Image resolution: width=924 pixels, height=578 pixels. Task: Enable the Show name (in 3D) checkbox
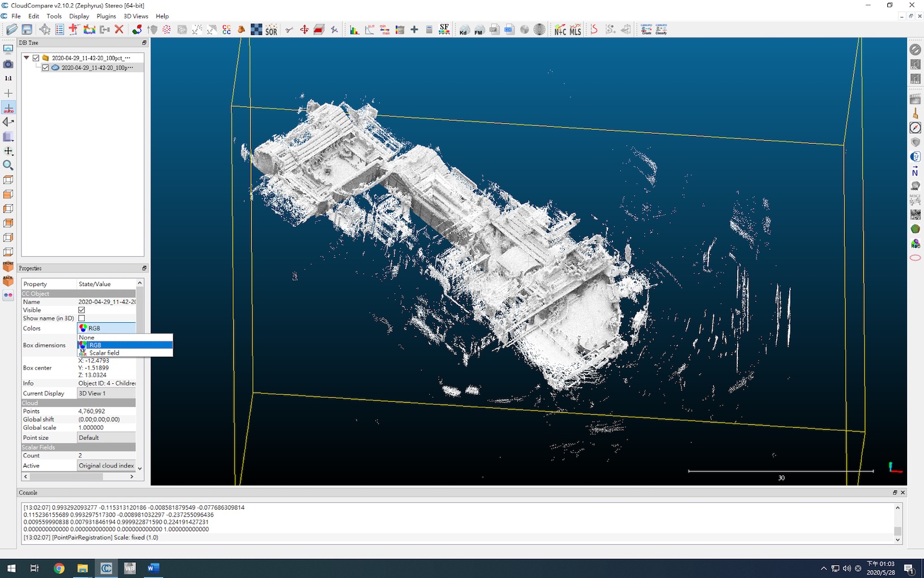(x=82, y=318)
